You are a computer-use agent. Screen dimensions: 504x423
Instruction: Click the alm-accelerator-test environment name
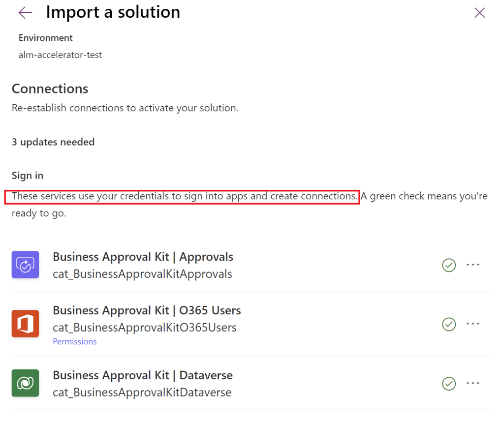tap(60, 55)
